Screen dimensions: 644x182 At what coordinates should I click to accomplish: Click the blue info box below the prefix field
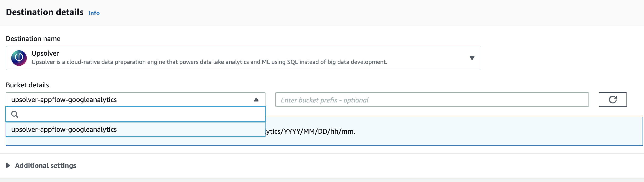point(454,131)
